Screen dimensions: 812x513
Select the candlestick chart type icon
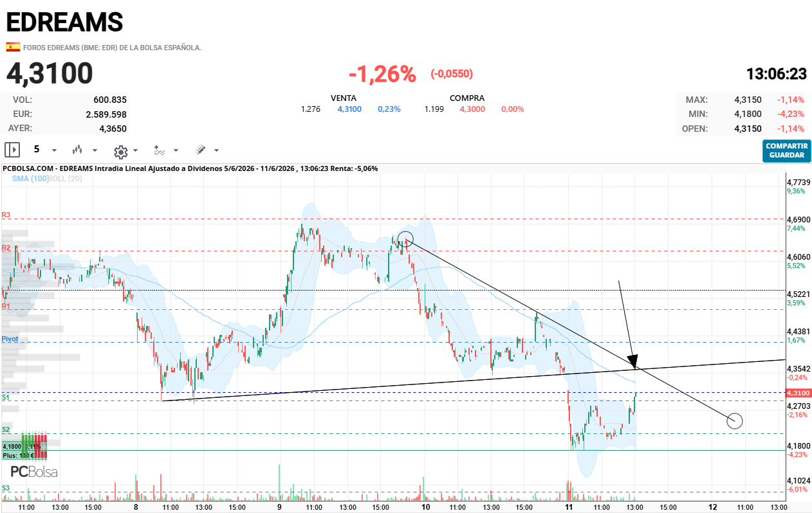tap(78, 150)
